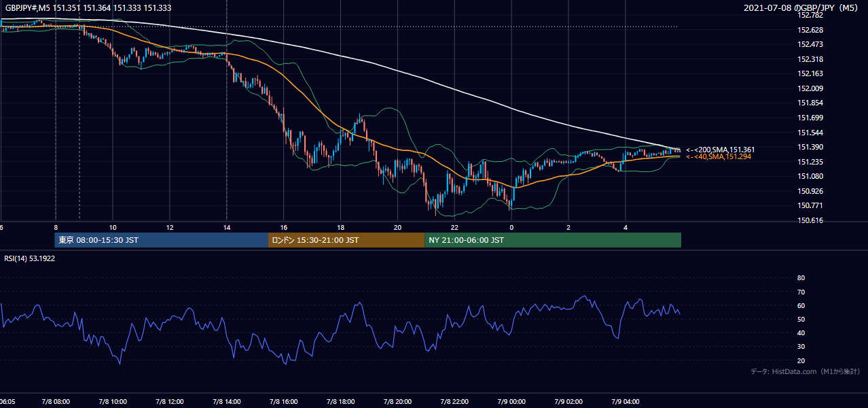
Task: Click price label 150.926 on price axis
Action: 810,191
